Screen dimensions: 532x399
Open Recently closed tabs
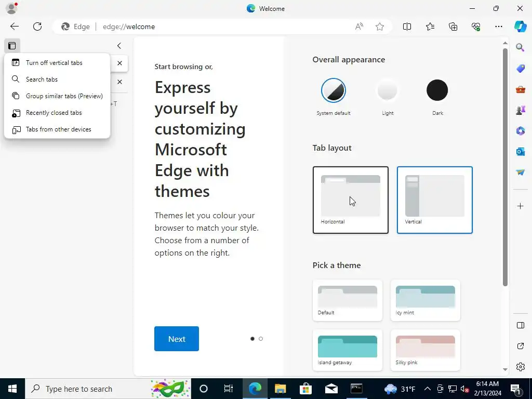(57, 113)
